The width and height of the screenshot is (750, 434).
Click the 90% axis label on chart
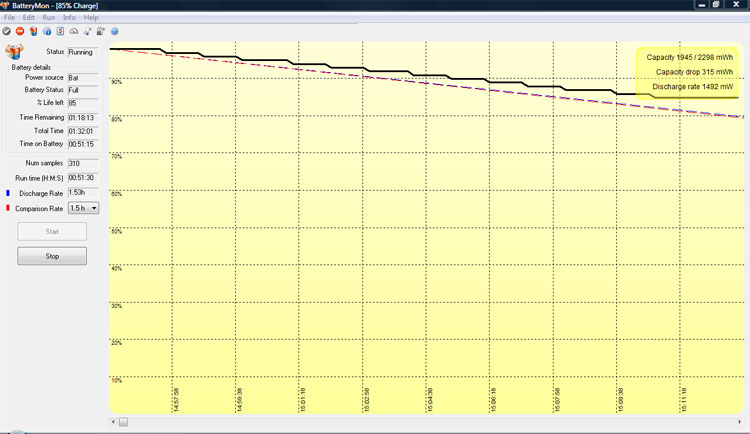click(x=117, y=82)
